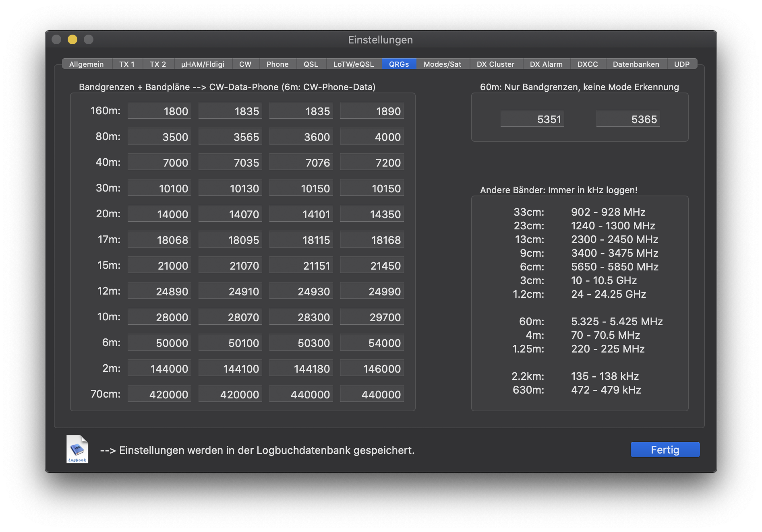
Task: Switch to the Allgemein tab
Action: [86, 64]
